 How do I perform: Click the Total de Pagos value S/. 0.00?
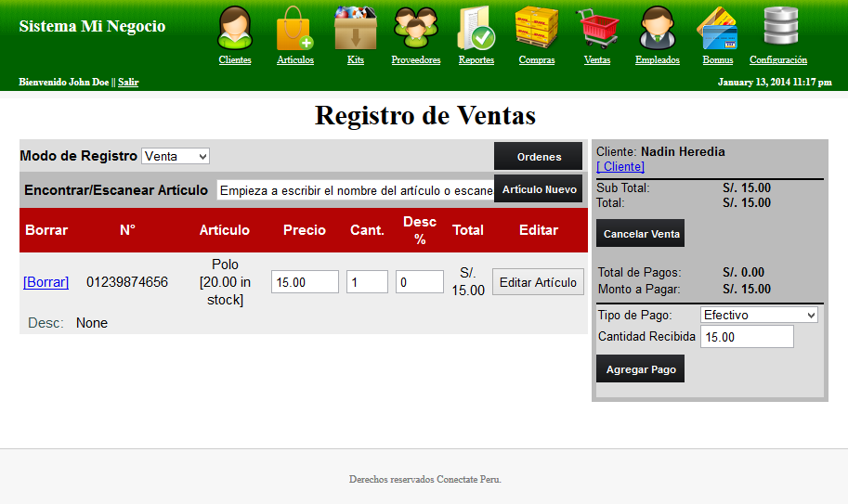[x=743, y=272]
